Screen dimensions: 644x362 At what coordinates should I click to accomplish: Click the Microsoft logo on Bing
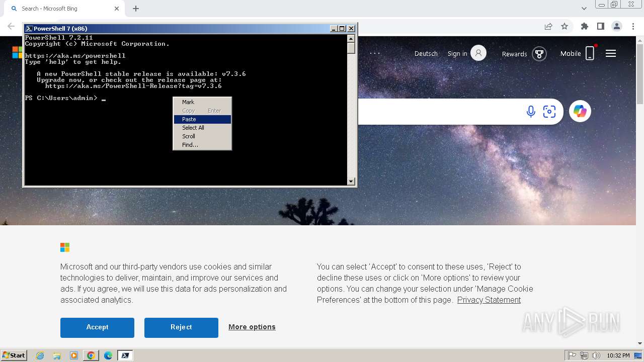click(x=17, y=52)
